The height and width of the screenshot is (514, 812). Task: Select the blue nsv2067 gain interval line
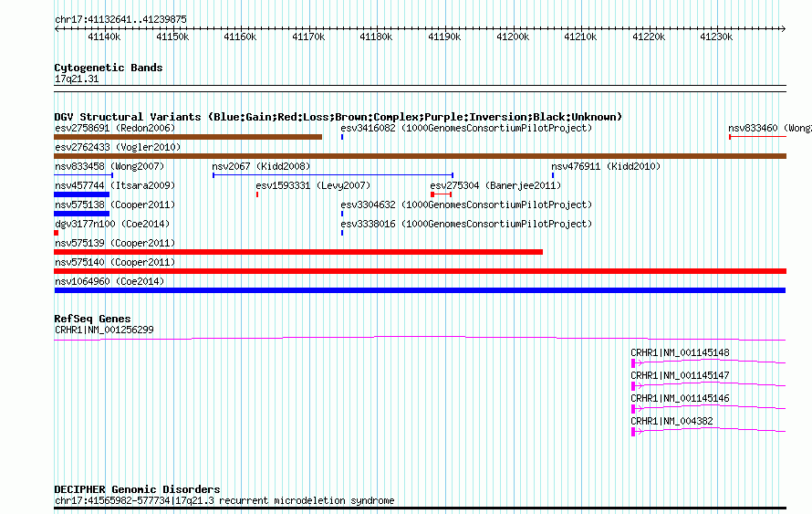(333, 175)
